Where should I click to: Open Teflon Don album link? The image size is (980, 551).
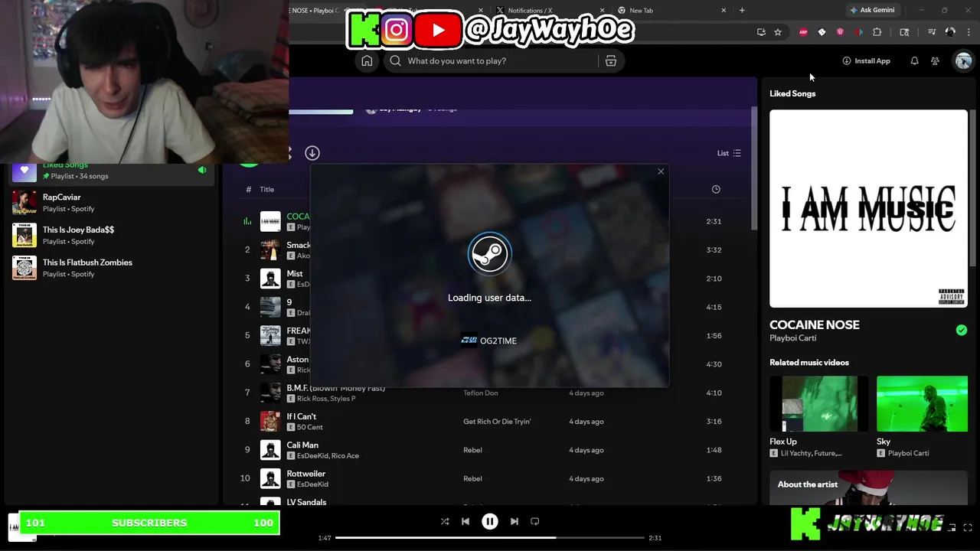pyautogui.click(x=480, y=393)
